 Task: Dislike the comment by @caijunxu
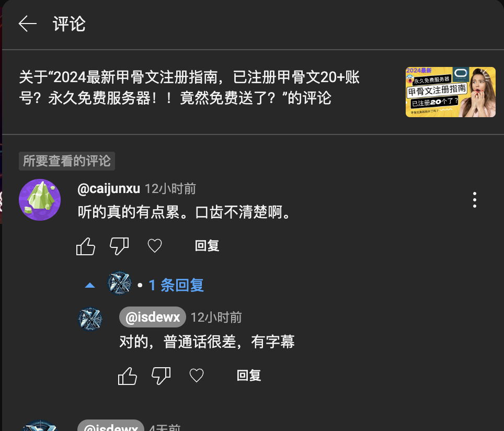(119, 246)
